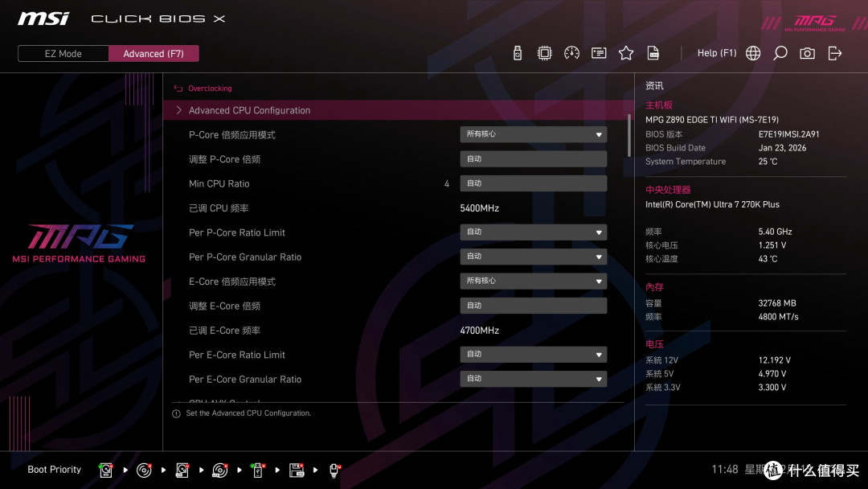This screenshot has height=489, width=868.
Task: Open the speedometer gauge icon
Action: [x=571, y=53]
